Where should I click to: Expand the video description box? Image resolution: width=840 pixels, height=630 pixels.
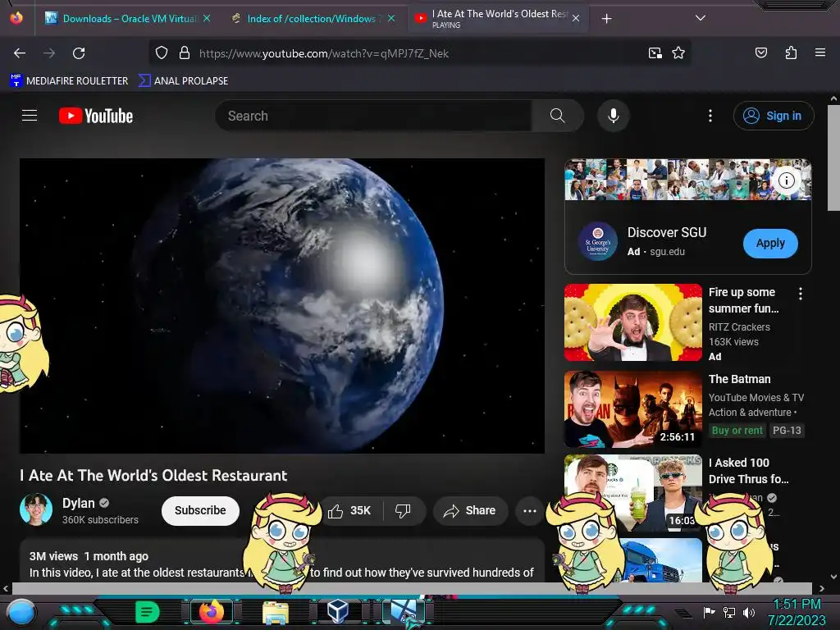[282, 561]
